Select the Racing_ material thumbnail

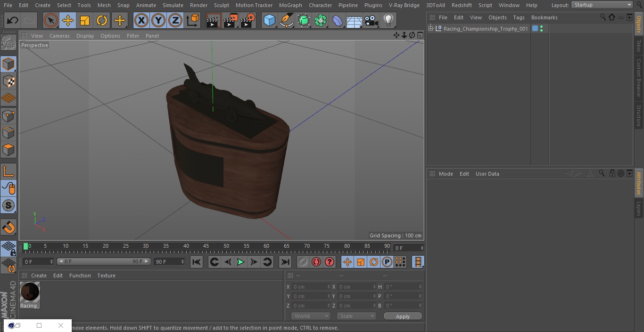(x=30, y=295)
